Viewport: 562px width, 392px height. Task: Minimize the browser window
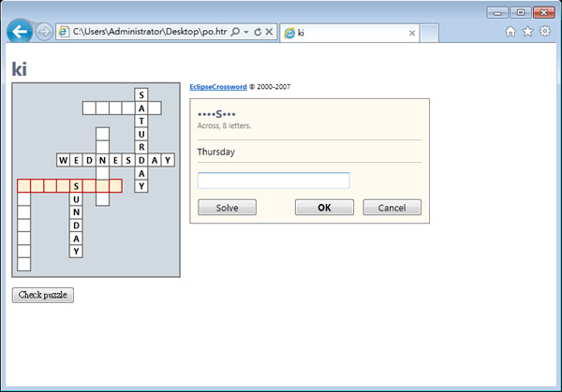coord(497,12)
